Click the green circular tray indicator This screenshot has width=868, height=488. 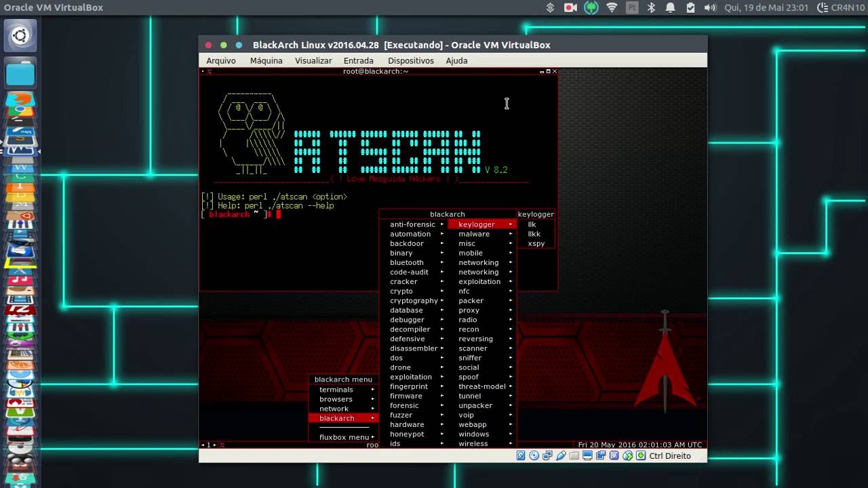pos(591,7)
